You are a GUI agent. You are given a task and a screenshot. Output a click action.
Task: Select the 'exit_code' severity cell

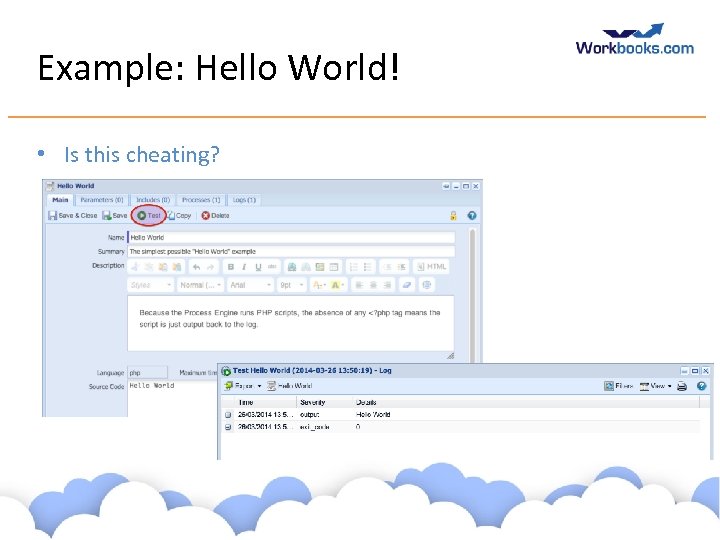click(314, 427)
